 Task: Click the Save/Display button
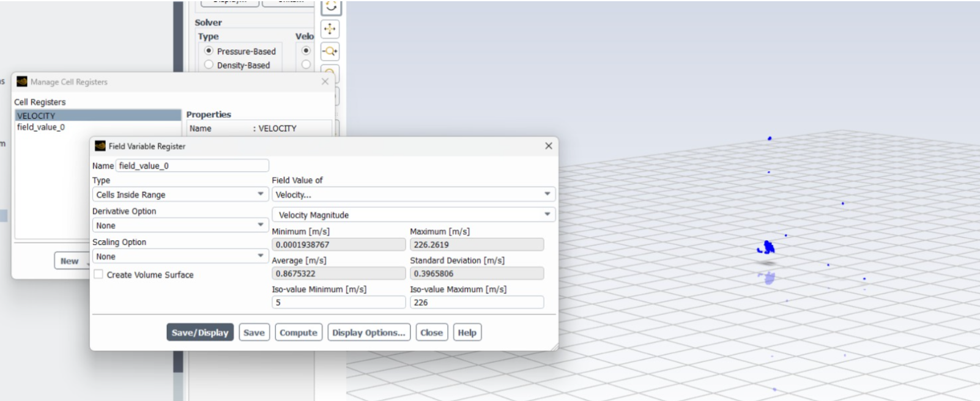point(200,333)
